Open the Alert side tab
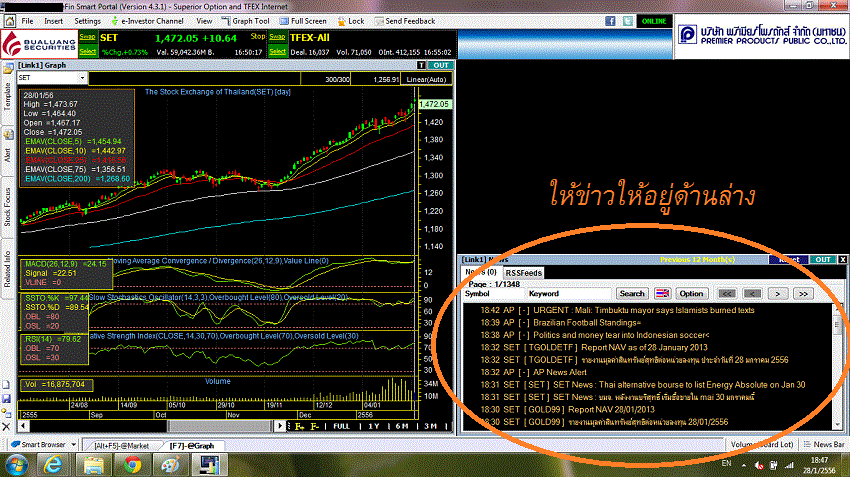This screenshot has width=850, height=477. [x=8, y=154]
